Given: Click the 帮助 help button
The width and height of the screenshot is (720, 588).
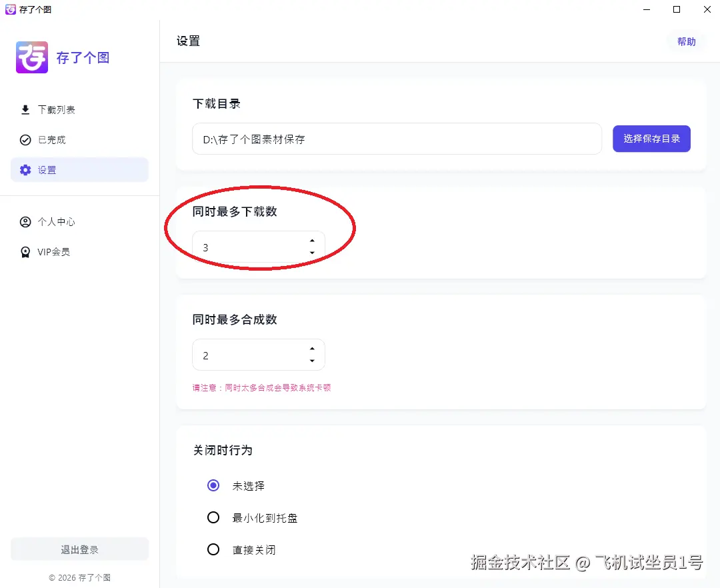Looking at the screenshot, I should (x=687, y=42).
